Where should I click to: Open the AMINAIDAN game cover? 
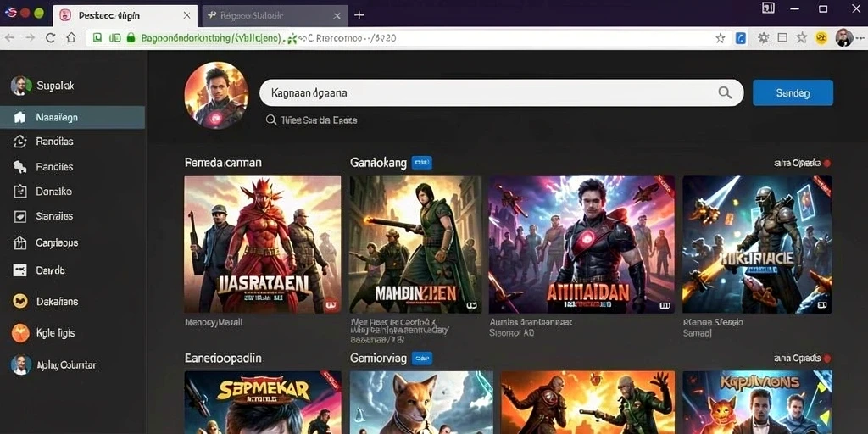[581, 245]
